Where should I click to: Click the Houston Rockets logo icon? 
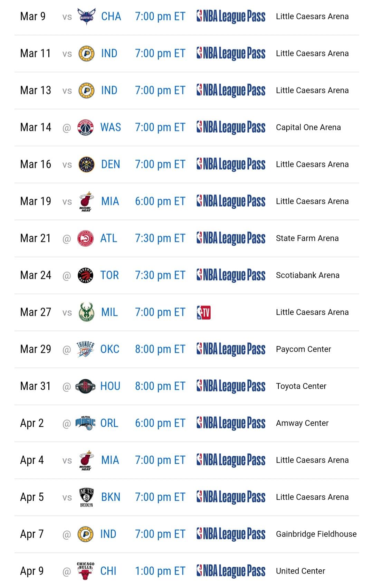tap(85, 386)
